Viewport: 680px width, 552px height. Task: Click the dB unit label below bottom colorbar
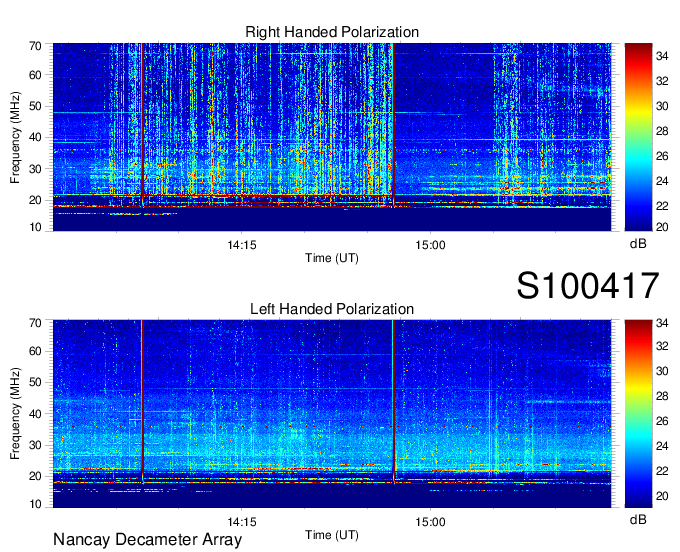coord(638,519)
